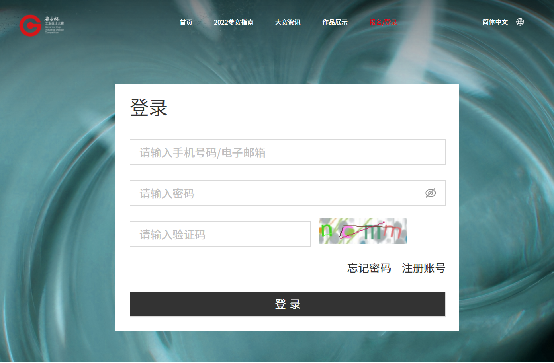Screen dimensions: 554x363
Task: Open the 作品展示 nav item
Action: point(335,22)
